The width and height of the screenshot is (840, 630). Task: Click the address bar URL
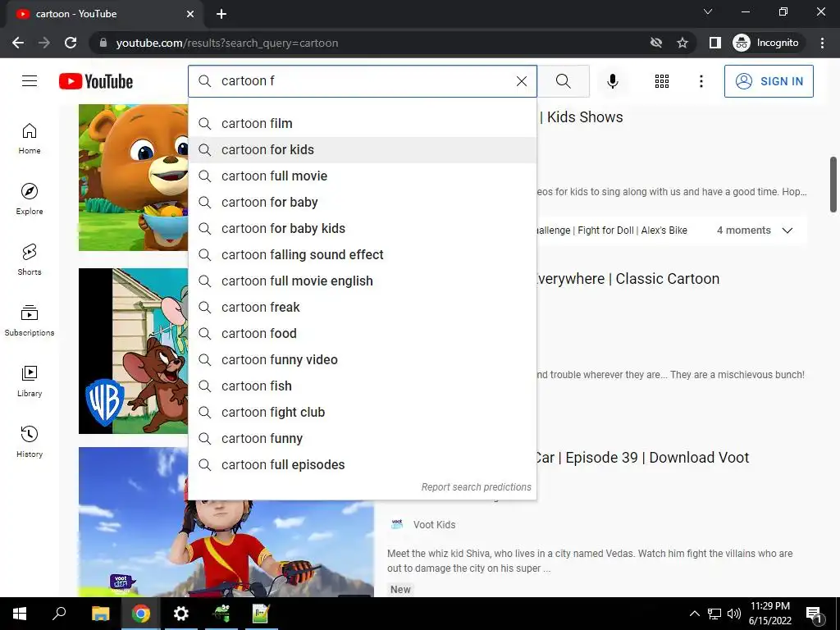click(x=227, y=43)
